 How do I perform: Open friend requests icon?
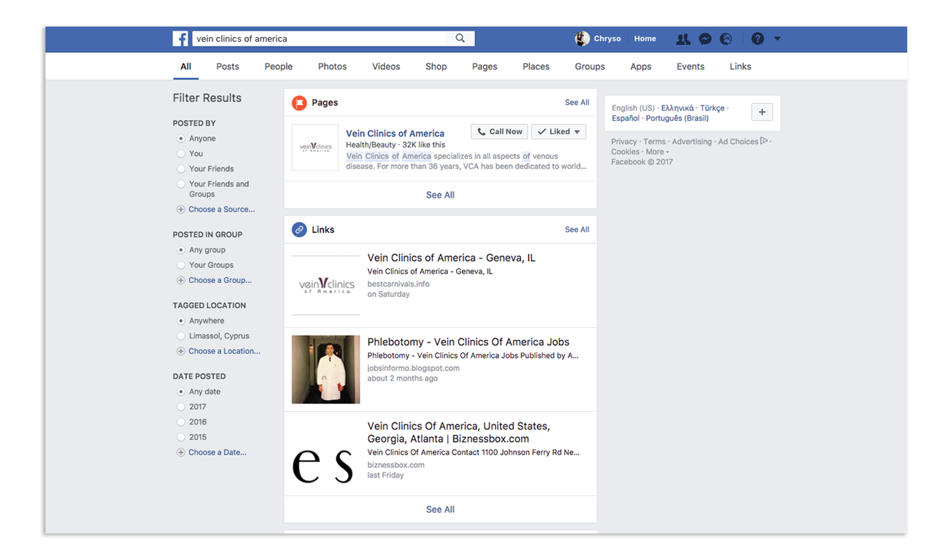pyautogui.click(x=683, y=39)
